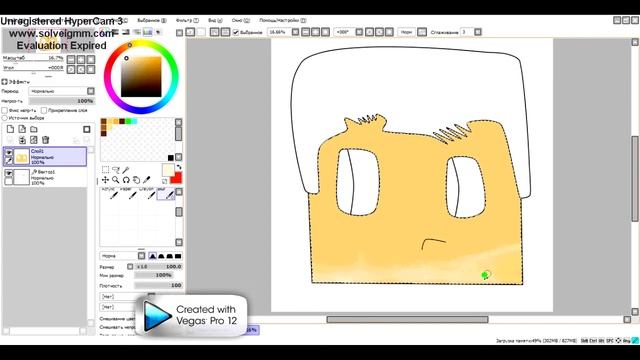This screenshot has height=360, width=640.
Task: Open the toolbar Норм mode dropdown
Action: [x=422, y=32]
